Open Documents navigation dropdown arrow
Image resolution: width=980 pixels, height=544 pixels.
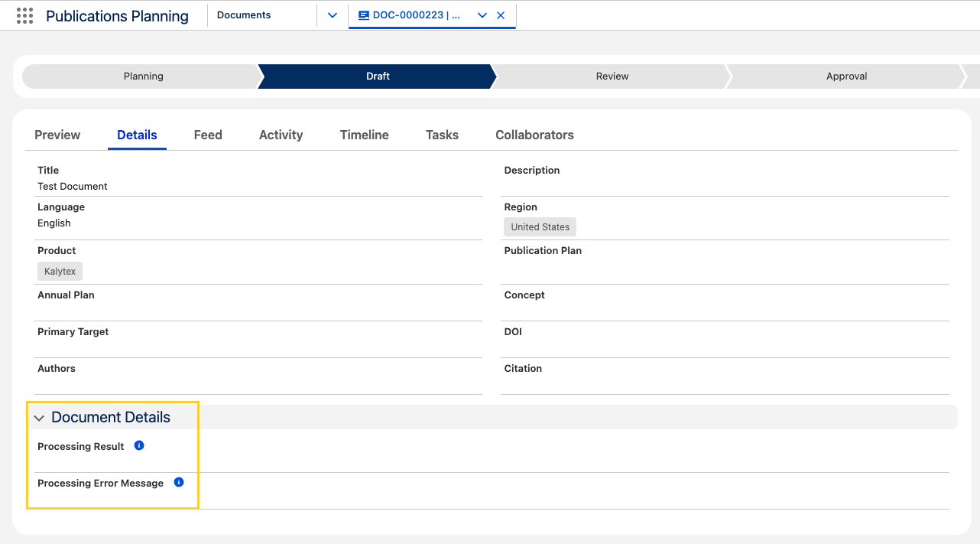point(333,15)
